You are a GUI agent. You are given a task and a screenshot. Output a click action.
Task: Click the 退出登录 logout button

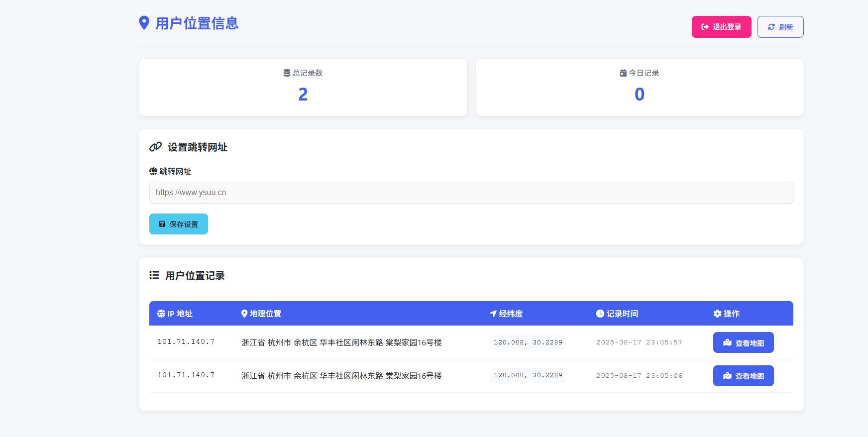point(721,27)
